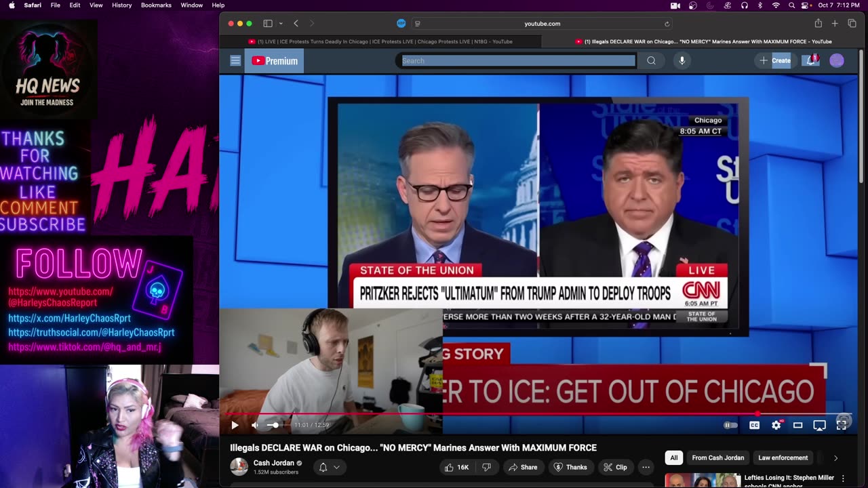The width and height of the screenshot is (868, 488).
Task: Open Control Center in menu bar
Action: [x=806, y=5]
